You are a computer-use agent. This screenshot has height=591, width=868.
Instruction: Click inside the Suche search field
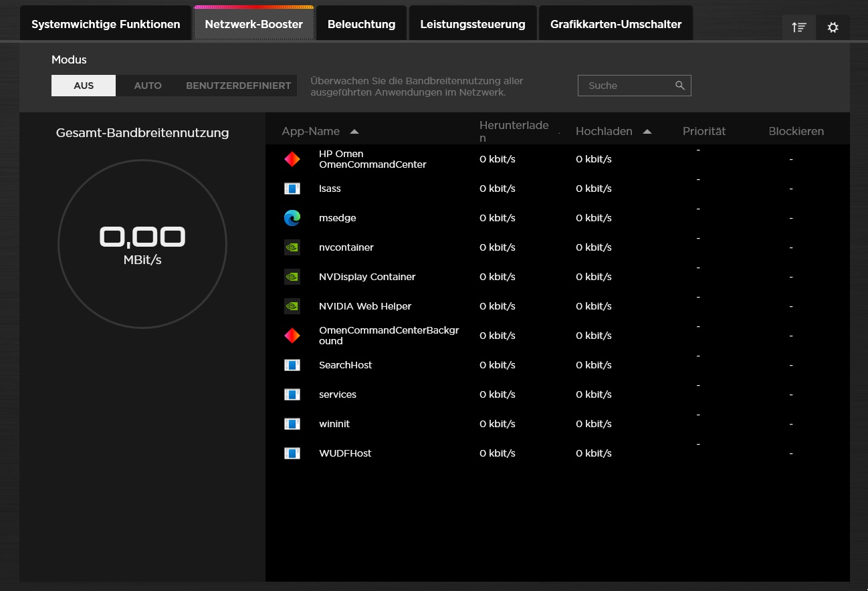(625, 86)
